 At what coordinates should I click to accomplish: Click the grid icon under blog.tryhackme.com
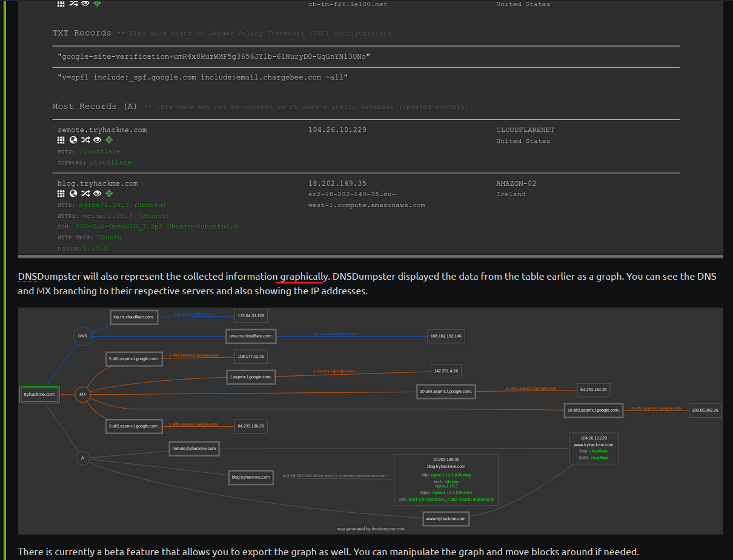click(61, 194)
